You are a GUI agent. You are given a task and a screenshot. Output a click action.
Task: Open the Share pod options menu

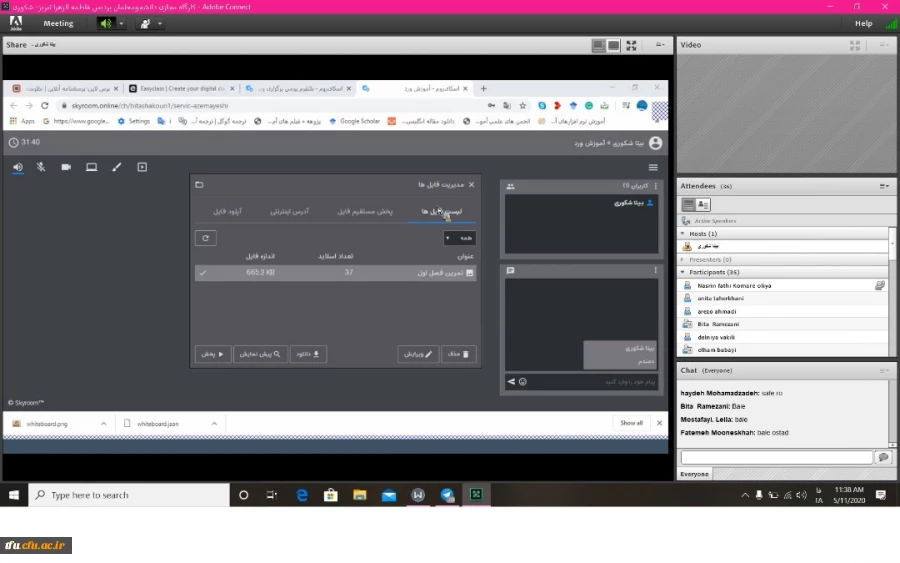(x=659, y=45)
